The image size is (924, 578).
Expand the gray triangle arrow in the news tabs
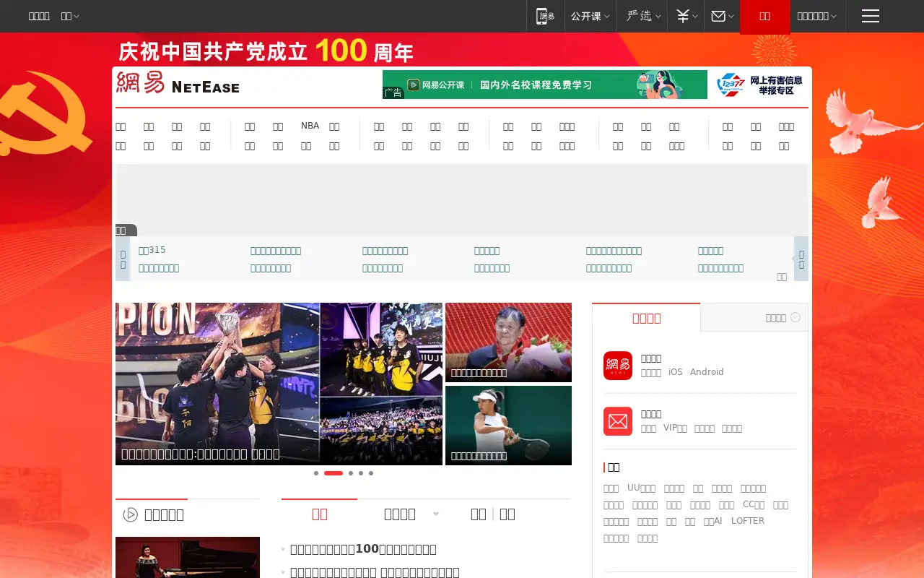click(436, 514)
